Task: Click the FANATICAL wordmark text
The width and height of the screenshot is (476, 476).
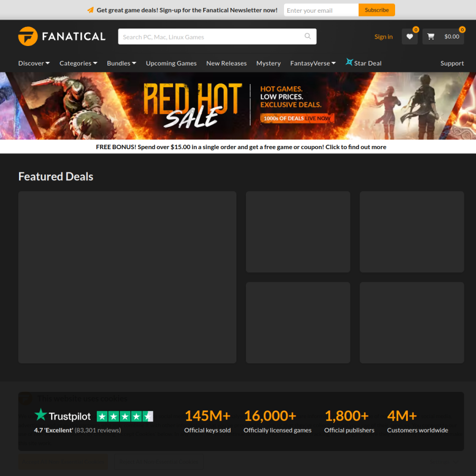Action: [74, 36]
